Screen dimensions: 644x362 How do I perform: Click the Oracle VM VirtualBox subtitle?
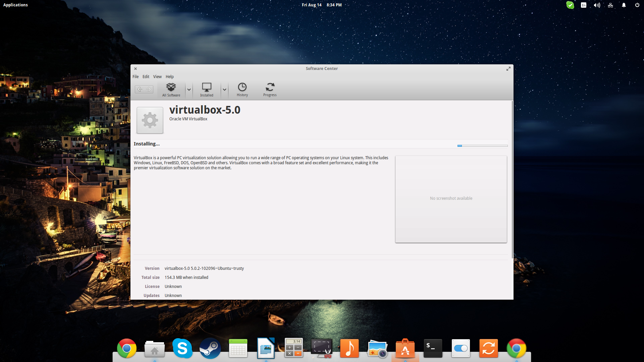[188, 119]
